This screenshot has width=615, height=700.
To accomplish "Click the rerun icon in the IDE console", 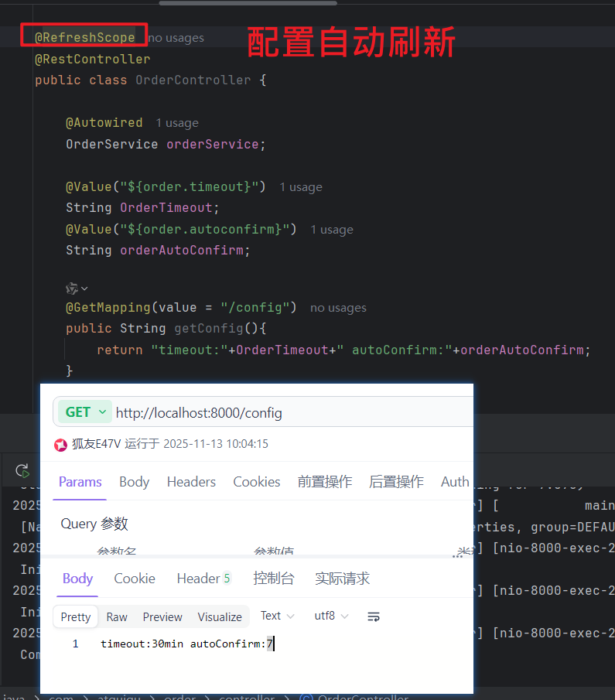I will click(x=22, y=470).
